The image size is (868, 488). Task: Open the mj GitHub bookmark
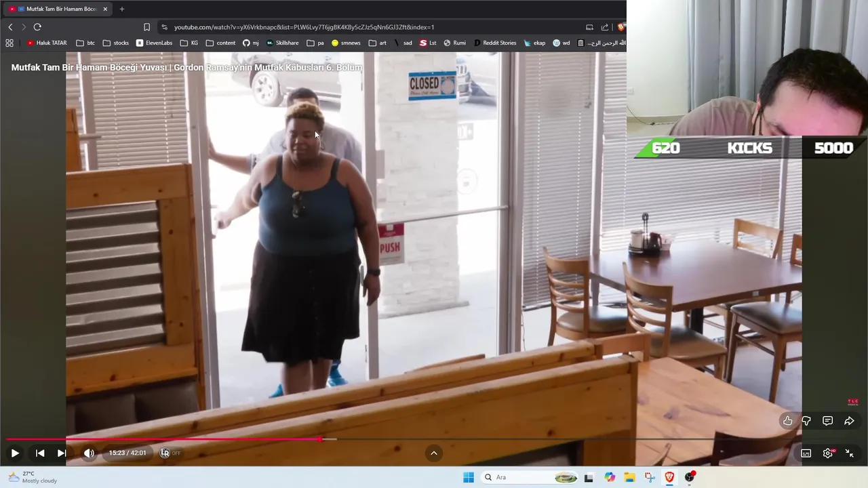click(x=251, y=43)
